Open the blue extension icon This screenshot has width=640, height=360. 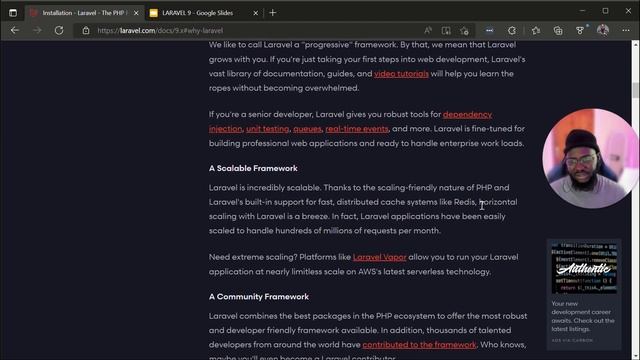[x=489, y=31]
